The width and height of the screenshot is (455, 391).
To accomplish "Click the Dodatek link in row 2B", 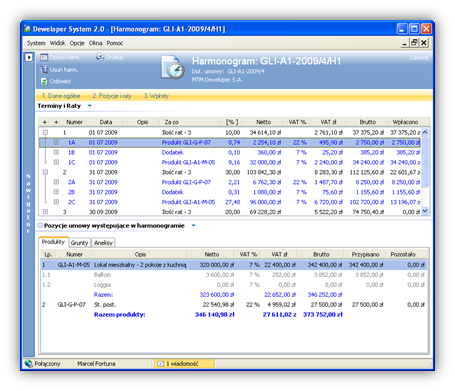I will (173, 192).
